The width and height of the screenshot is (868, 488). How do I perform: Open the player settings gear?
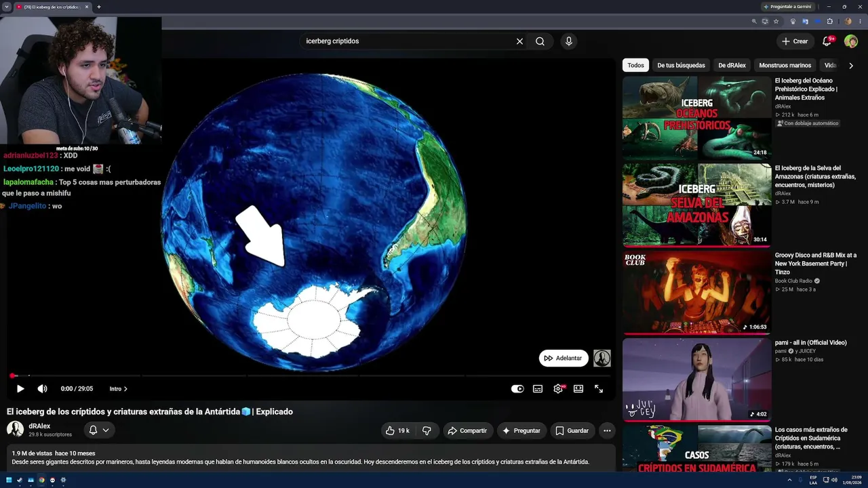point(558,389)
